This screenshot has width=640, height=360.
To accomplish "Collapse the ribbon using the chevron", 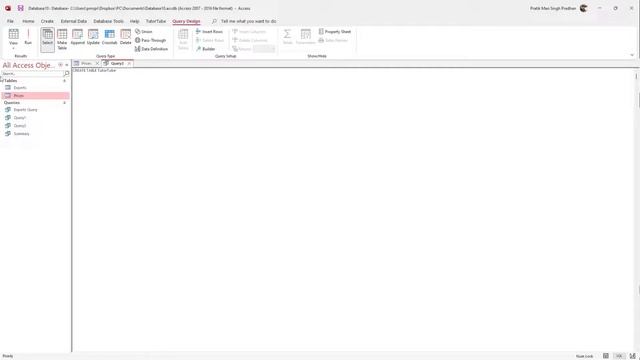I will [632, 55].
